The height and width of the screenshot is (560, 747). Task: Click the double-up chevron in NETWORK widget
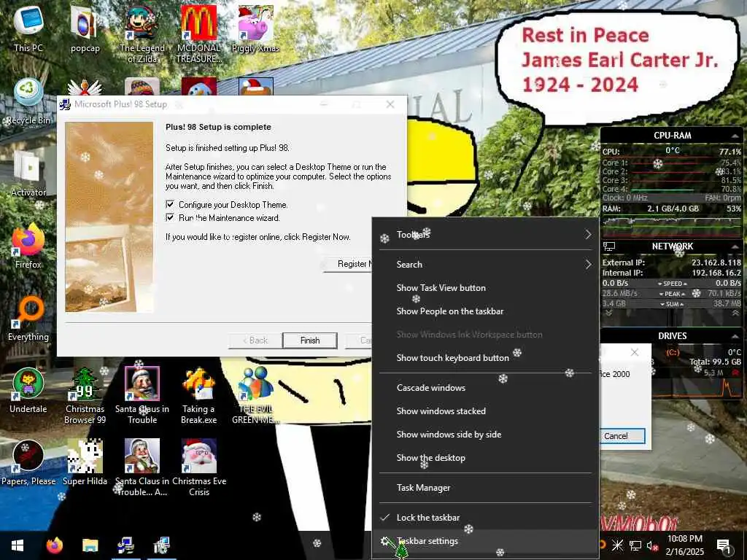tap(735, 314)
